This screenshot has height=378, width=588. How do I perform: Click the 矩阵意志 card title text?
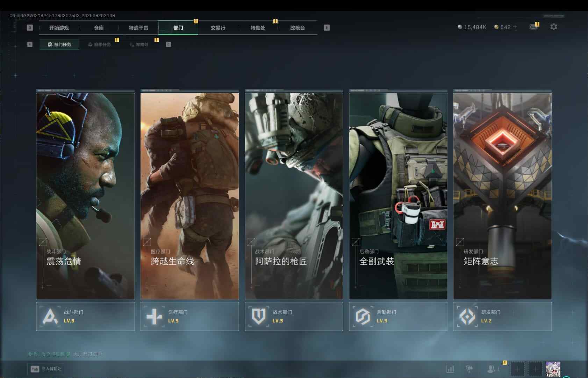[481, 261]
